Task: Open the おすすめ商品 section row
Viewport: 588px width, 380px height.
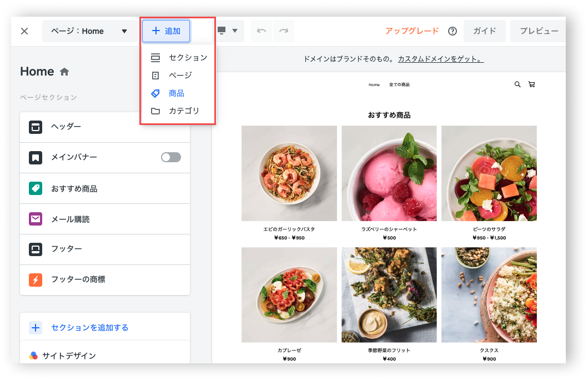Action: point(105,188)
